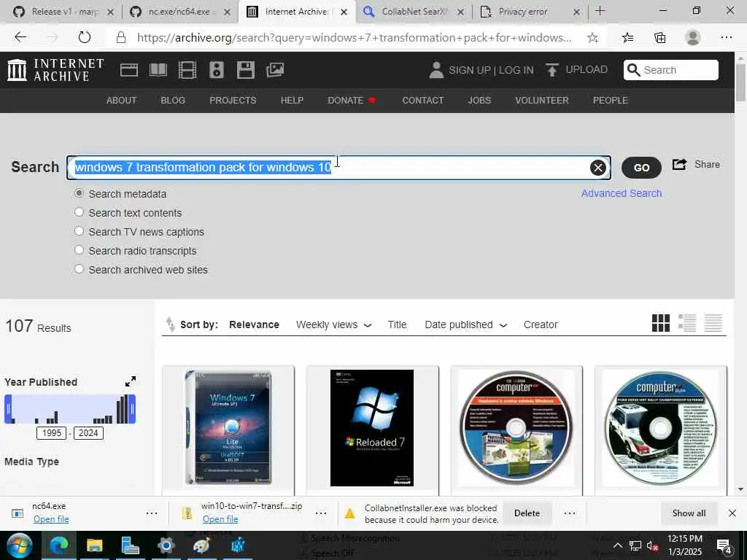This screenshot has height=560, width=747.
Task: Open the Windows 7 Lite result thumbnail
Action: tap(228, 427)
